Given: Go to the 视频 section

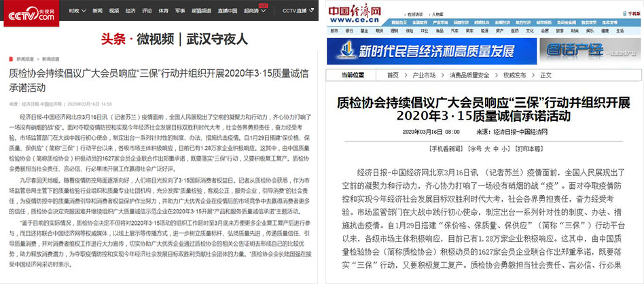Looking at the screenshot, I should tap(113, 12).
